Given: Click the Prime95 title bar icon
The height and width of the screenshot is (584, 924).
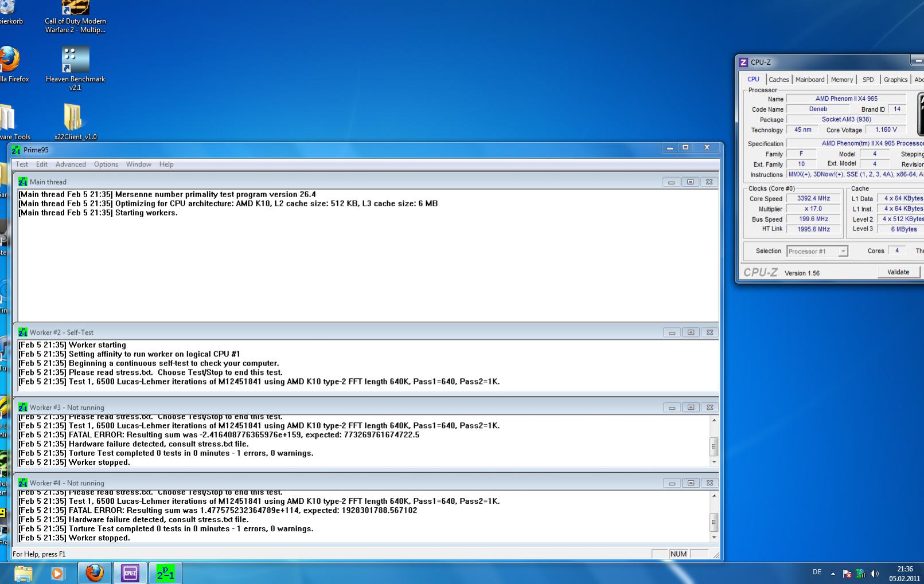Looking at the screenshot, I should (x=16, y=150).
